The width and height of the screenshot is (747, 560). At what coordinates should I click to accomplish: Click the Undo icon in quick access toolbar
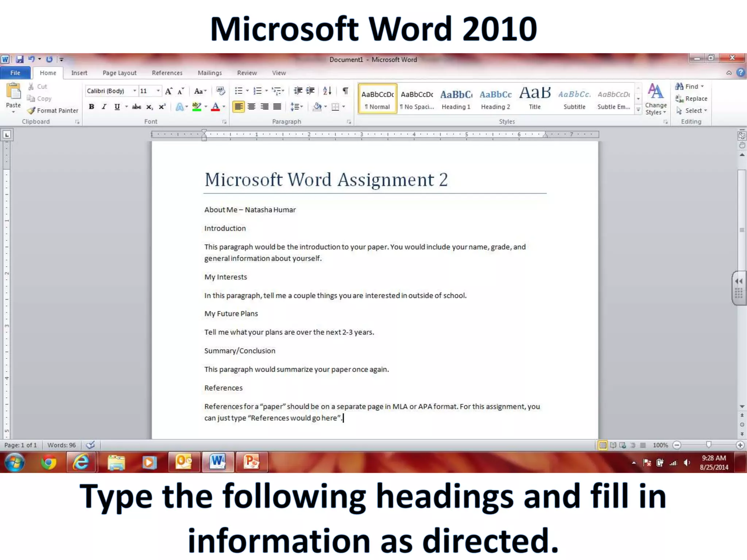tap(32, 59)
